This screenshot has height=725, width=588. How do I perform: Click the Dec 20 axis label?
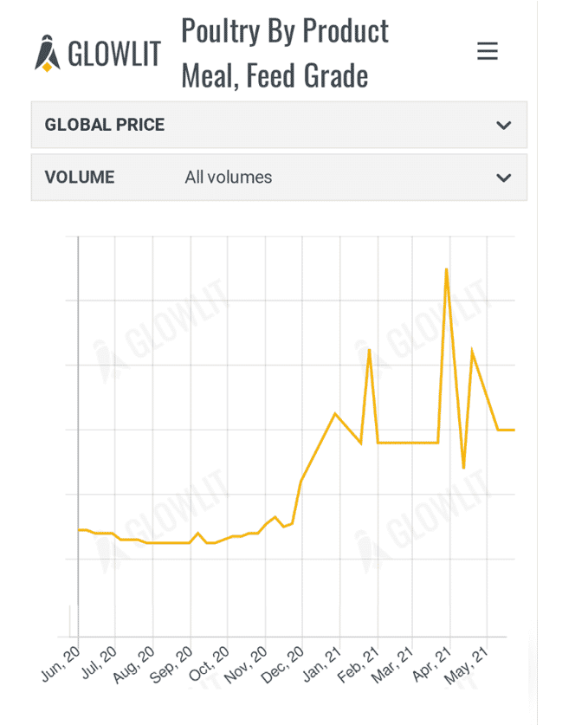281,661
